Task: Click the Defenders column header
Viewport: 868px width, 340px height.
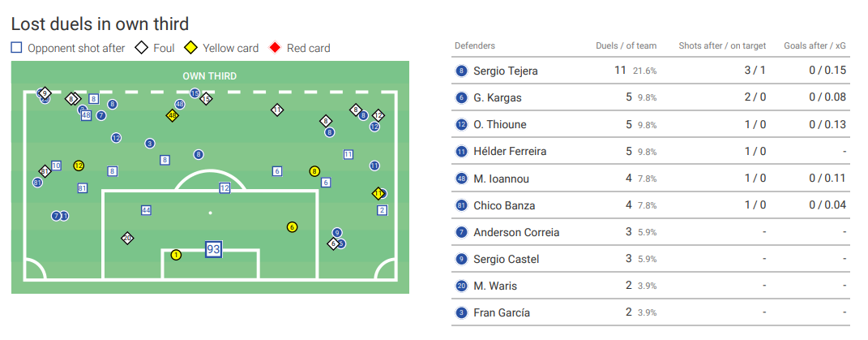Action: pyautogui.click(x=475, y=45)
